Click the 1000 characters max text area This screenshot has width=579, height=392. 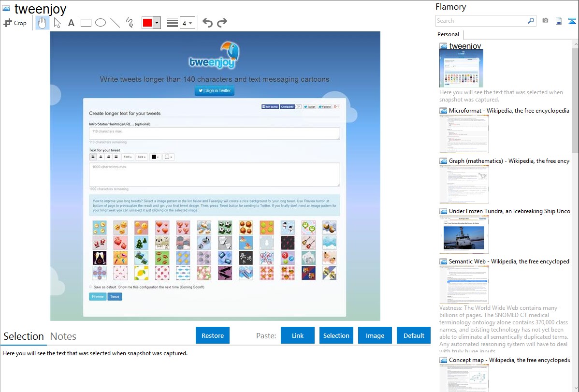click(214, 174)
